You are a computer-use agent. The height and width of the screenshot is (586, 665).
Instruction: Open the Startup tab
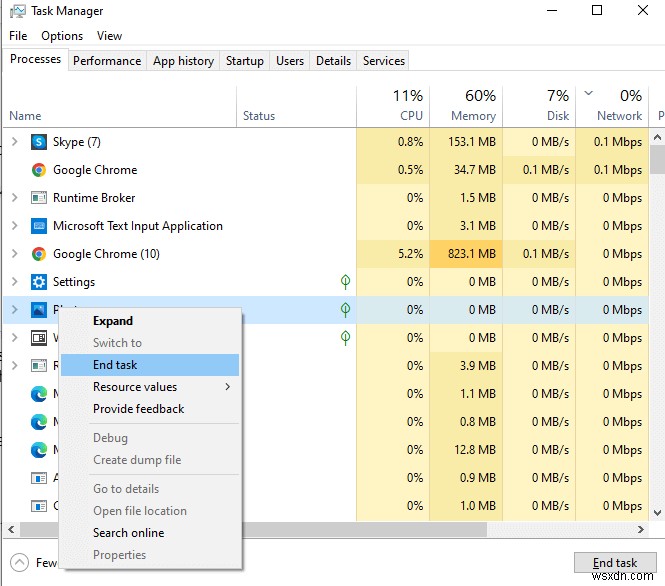(x=244, y=61)
